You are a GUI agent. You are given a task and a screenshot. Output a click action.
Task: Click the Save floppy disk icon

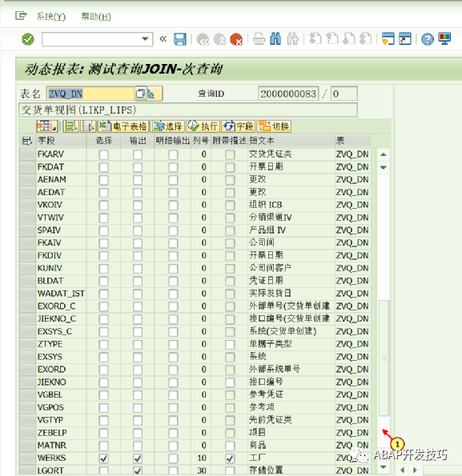[180, 39]
